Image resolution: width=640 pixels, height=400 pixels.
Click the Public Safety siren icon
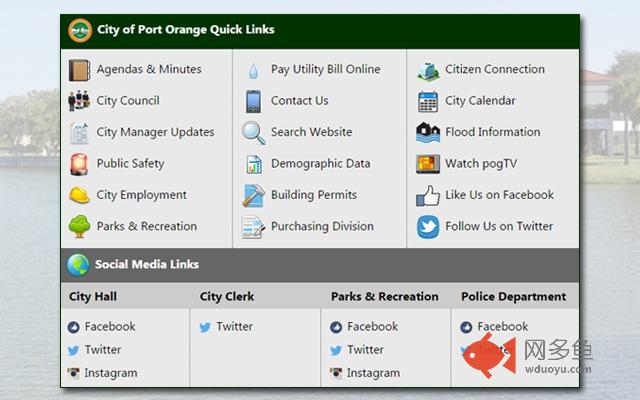point(79,164)
